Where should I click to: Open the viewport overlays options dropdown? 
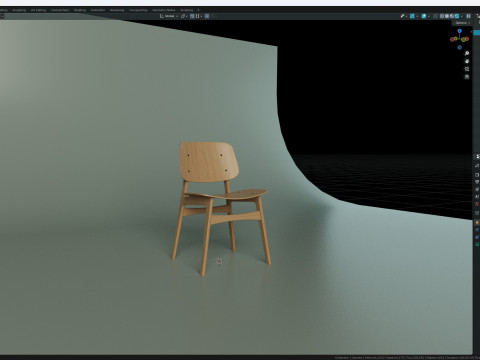(429, 16)
